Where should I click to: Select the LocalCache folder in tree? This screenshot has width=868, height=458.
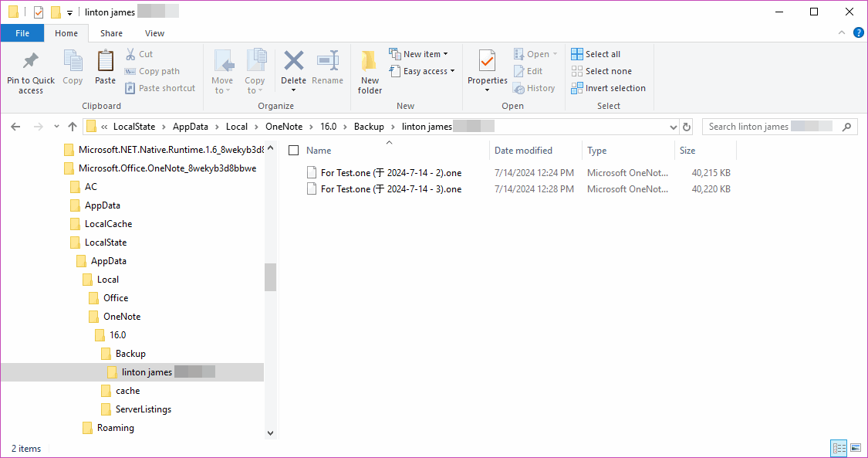(x=101, y=224)
